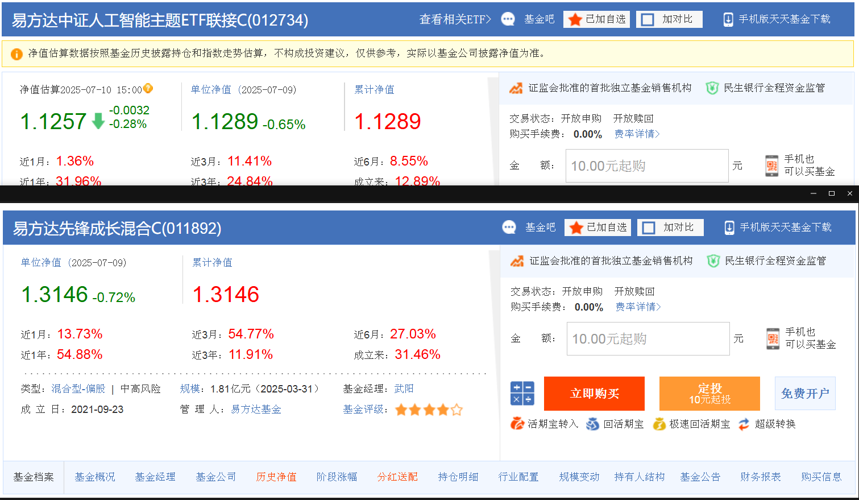Expand 费率详情 in the lower window

pos(638,307)
